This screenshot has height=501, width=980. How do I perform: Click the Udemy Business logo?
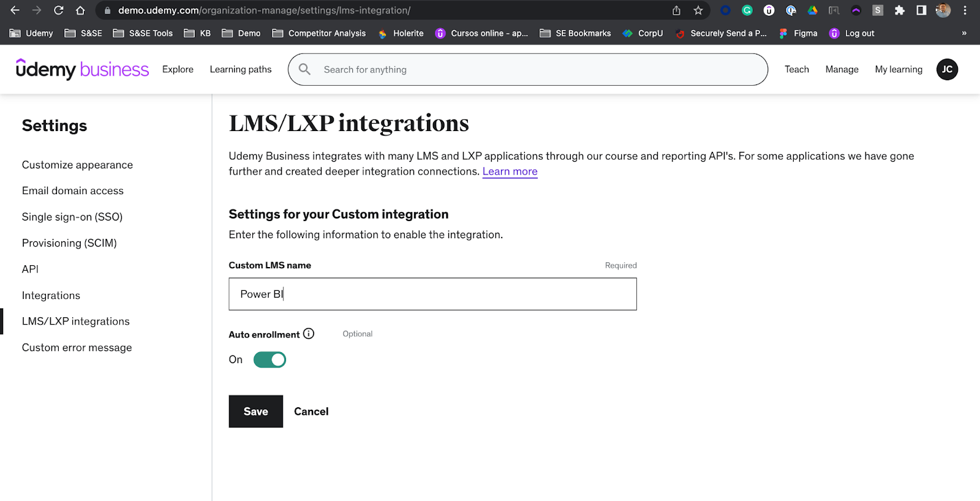click(x=82, y=69)
